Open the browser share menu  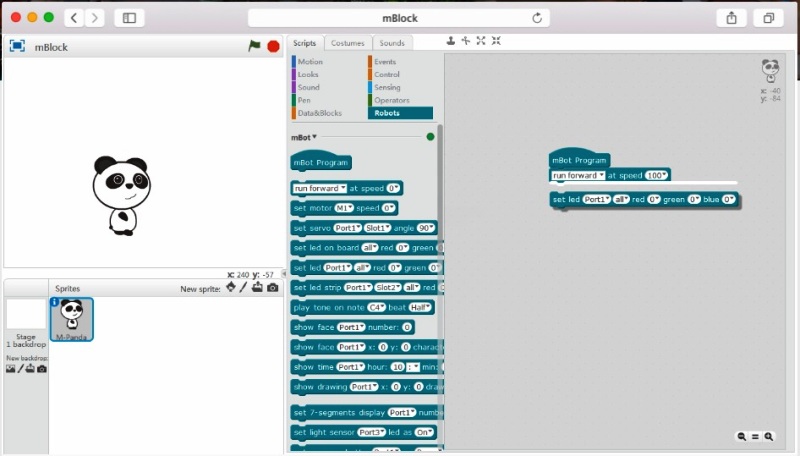pos(732,18)
